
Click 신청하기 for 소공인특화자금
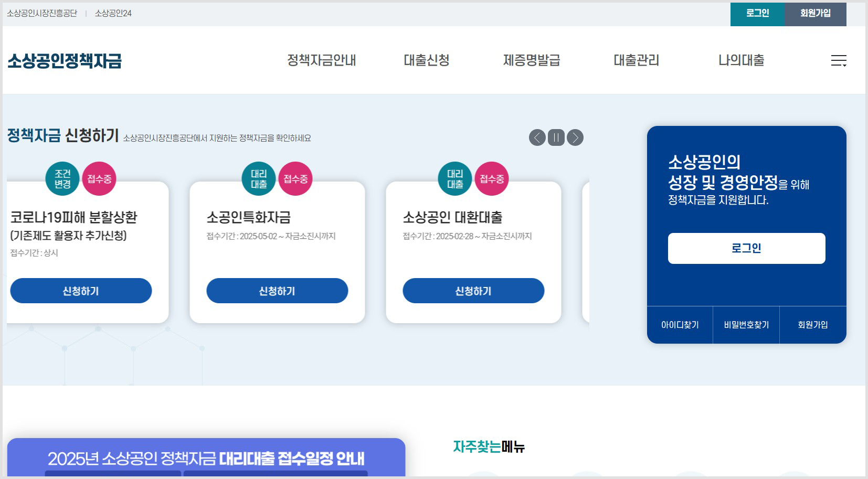(277, 291)
